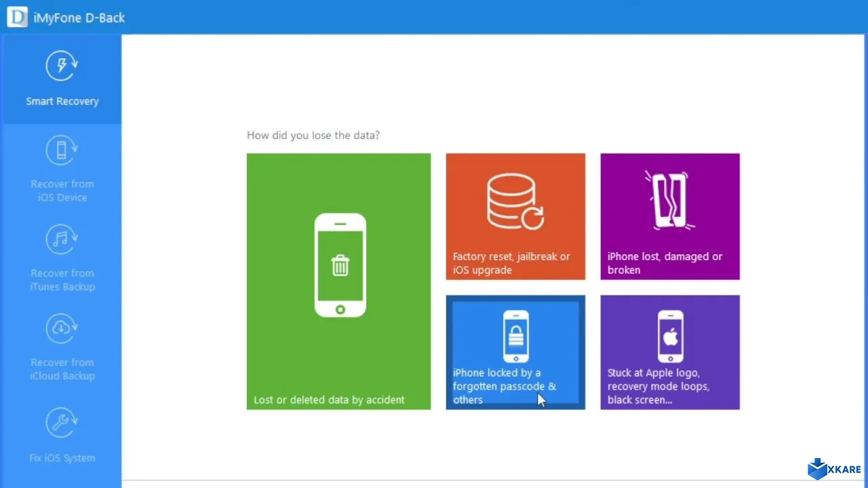
Task: Switch to Fix iOS System tab
Action: pos(62,458)
